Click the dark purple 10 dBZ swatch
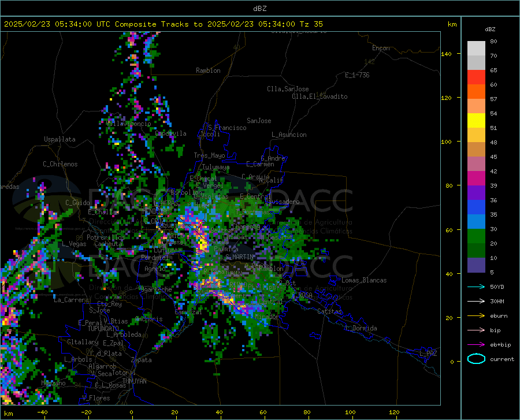The height and width of the screenshot is (420, 520). click(x=476, y=265)
